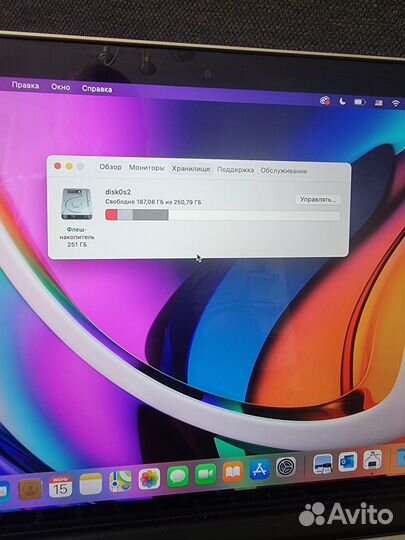Toggle Do Not Disturb moon icon

pyautogui.click(x=342, y=101)
